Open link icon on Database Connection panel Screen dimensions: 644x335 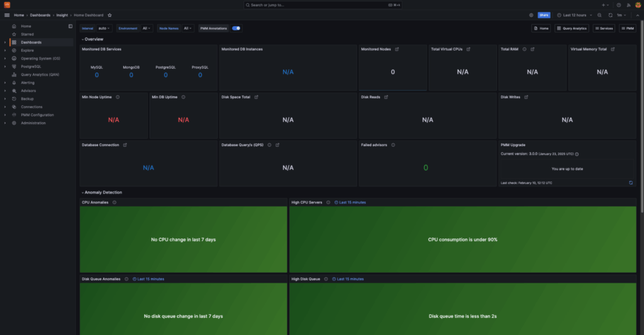(x=125, y=145)
